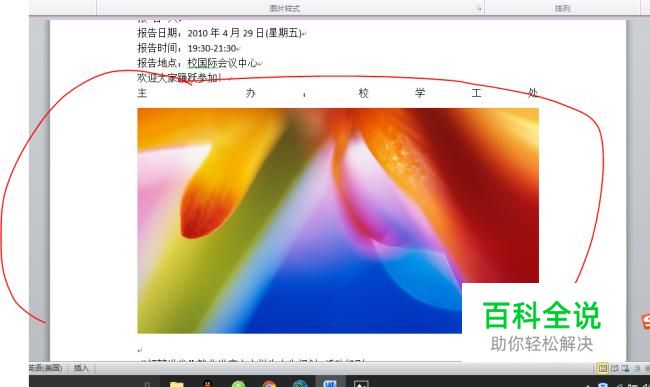Switch to Print Layout view
This screenshot has height=387, width=650.
click(x=602, y=368)
